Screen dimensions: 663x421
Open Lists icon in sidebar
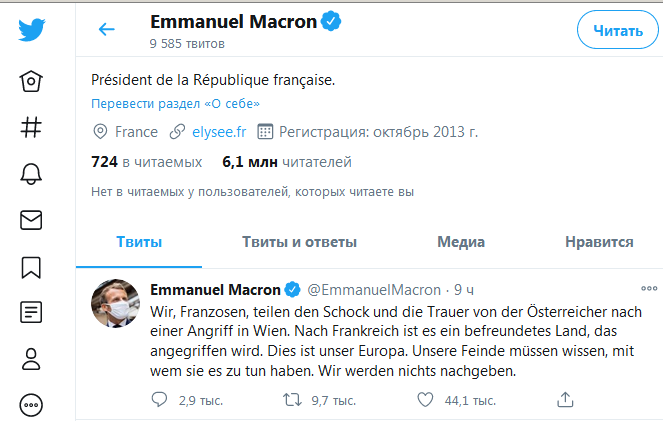[31, 312]
